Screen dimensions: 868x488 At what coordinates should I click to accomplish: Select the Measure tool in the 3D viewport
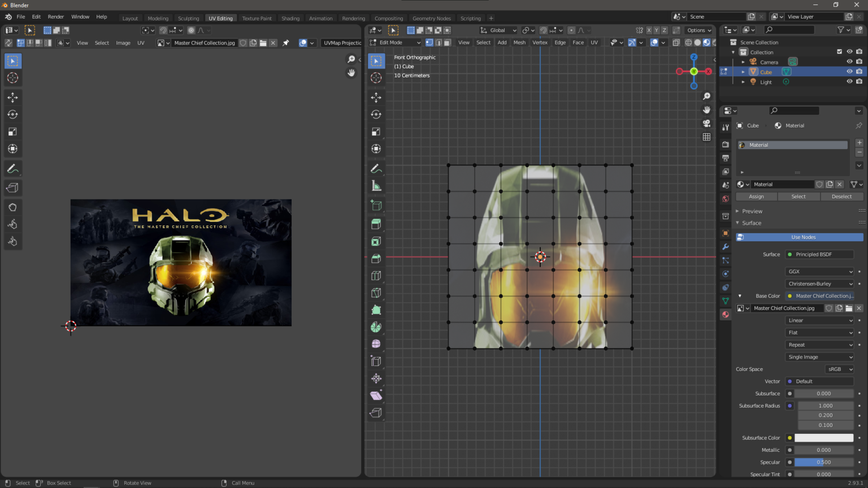pyautogui.click(x=376, y=185)
